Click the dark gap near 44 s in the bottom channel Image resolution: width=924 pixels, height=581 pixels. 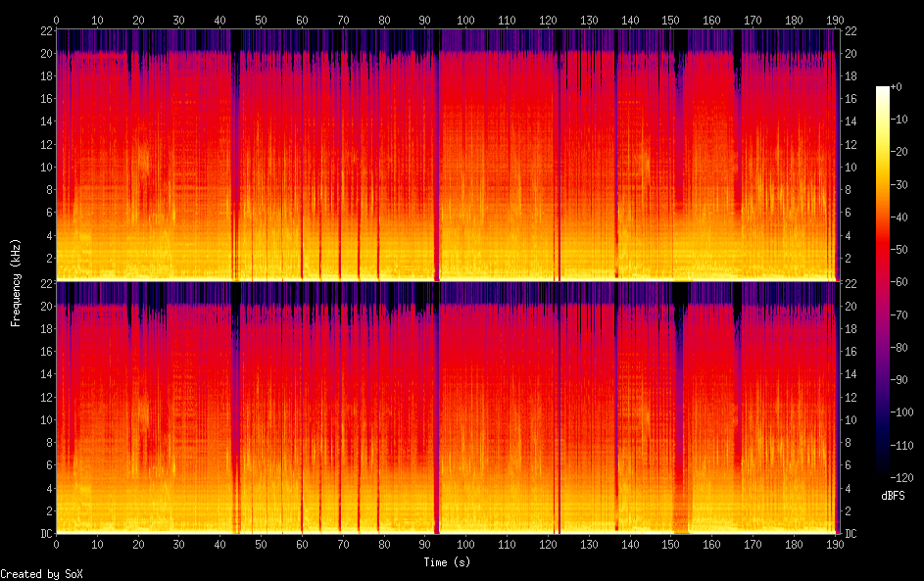coord(235,412)
